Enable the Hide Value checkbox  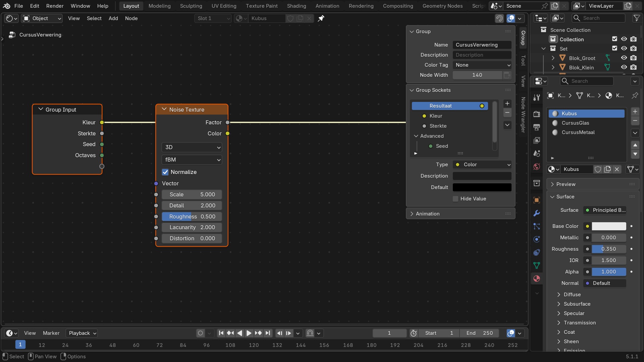(455, 199)
